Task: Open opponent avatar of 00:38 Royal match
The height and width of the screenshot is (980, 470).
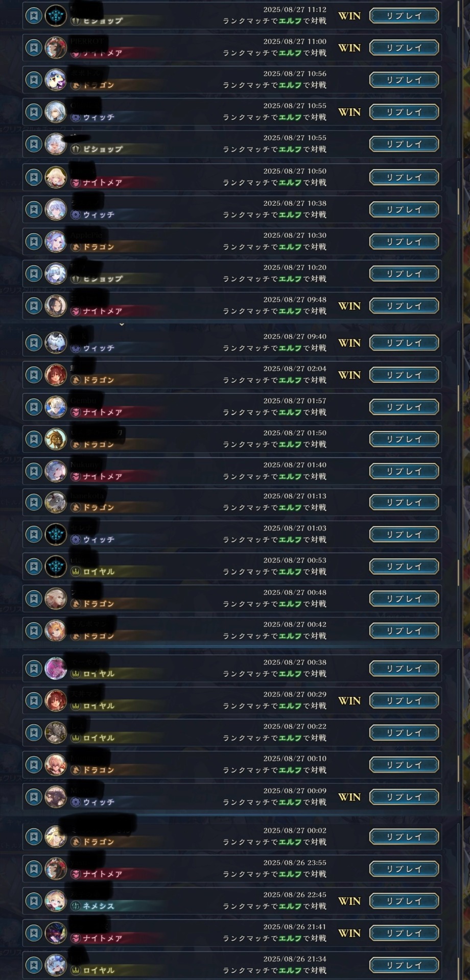Action: (x=56, y=669)
